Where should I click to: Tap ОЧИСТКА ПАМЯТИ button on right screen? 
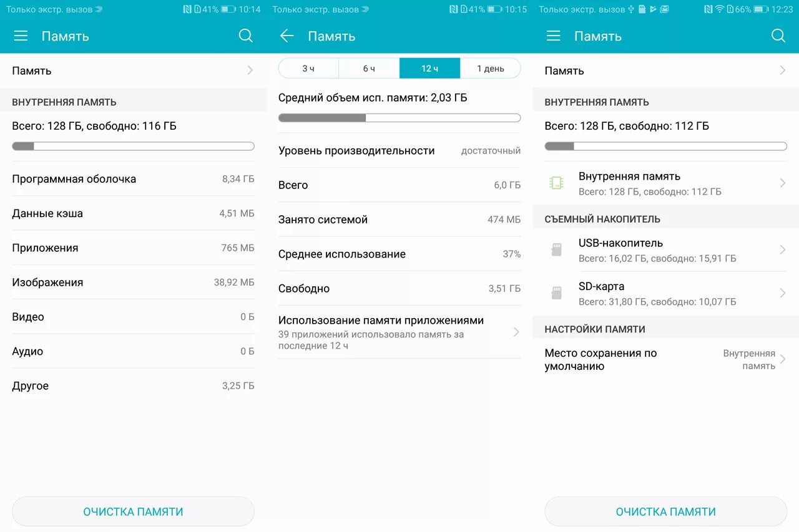pos(665,511)
